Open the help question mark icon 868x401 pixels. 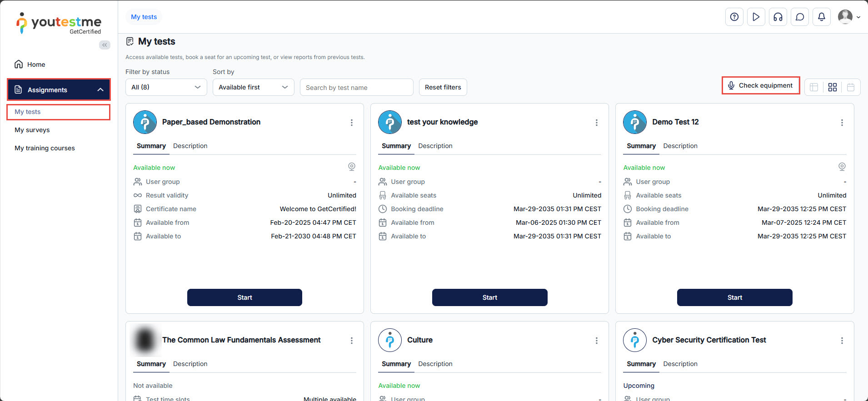point(734,17)
